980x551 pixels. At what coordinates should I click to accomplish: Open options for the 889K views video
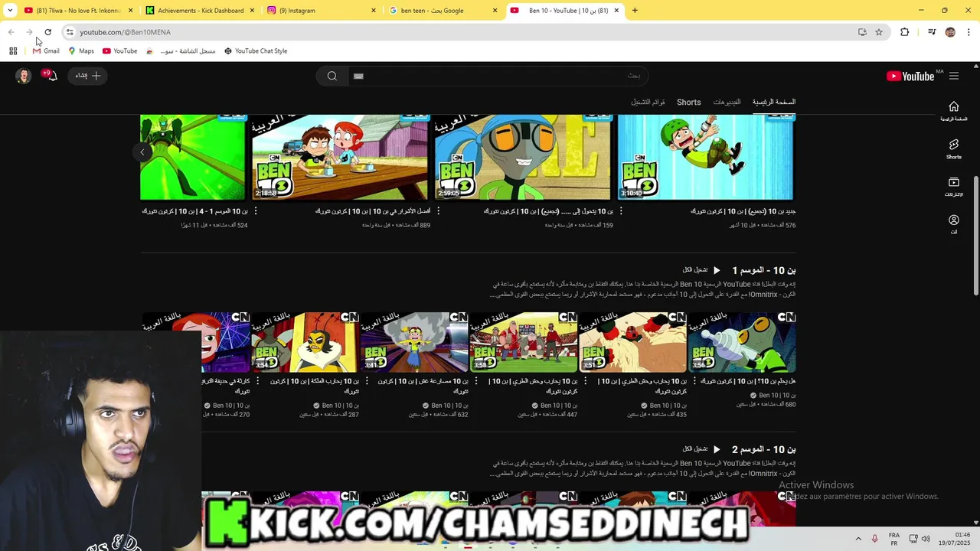(254, 212)
